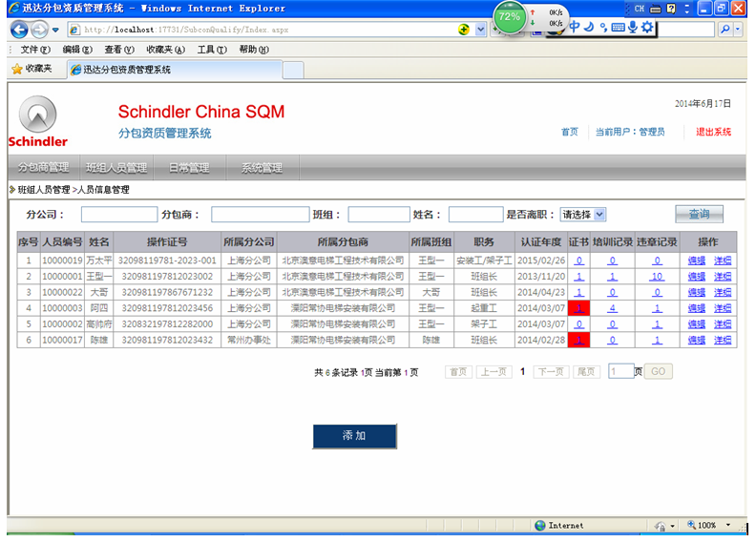Click 退出系统 to log out
This screenshot has height=542, width=756.
pyautogui.click(x=713, y=132)
